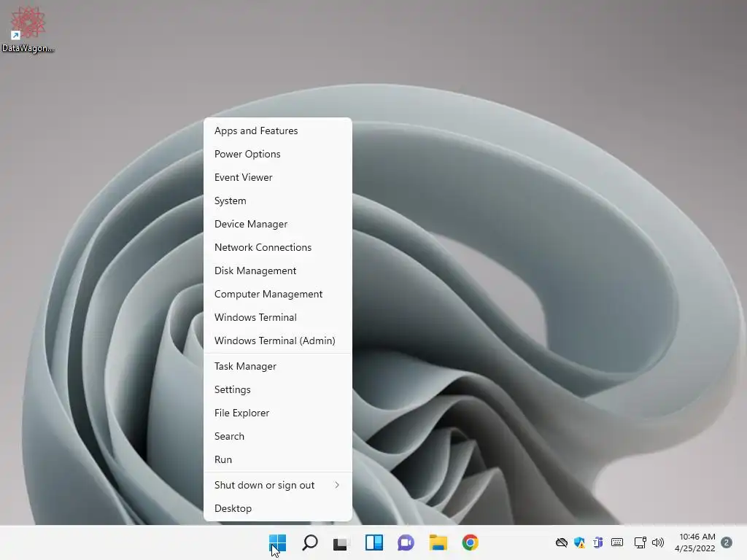This screenshot has height=560, width=747.
Task: Launch Task Manager from the menu
Action: pos(278,366)
